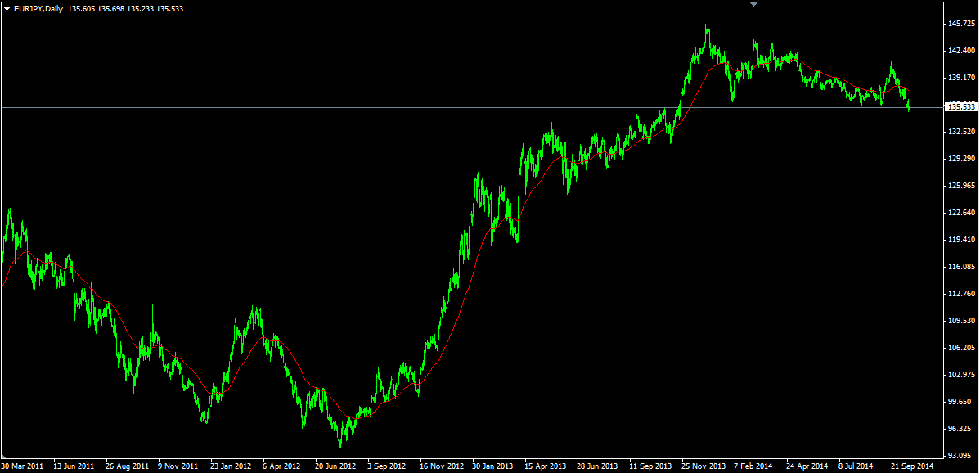The height and width of the screenshot is (473, 980).
Task: Click the 142.400 price scale label
Action: coord(963,51)
